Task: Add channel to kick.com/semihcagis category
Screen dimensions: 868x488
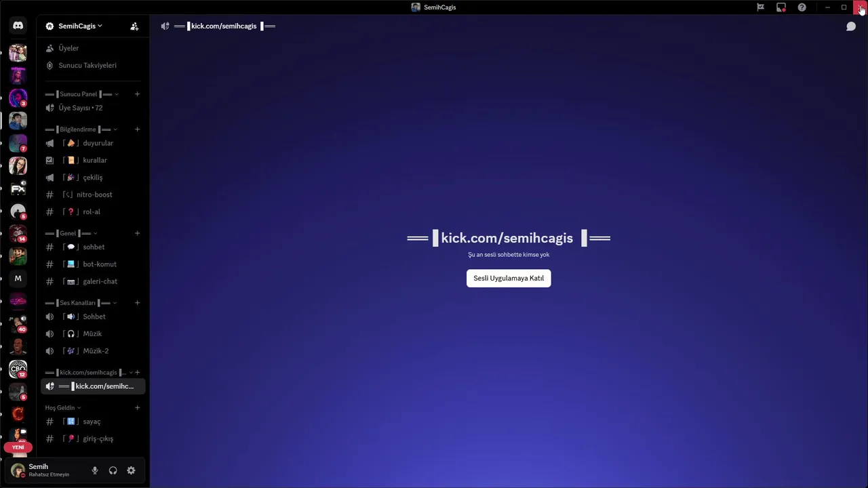Action: click(137, 373)
